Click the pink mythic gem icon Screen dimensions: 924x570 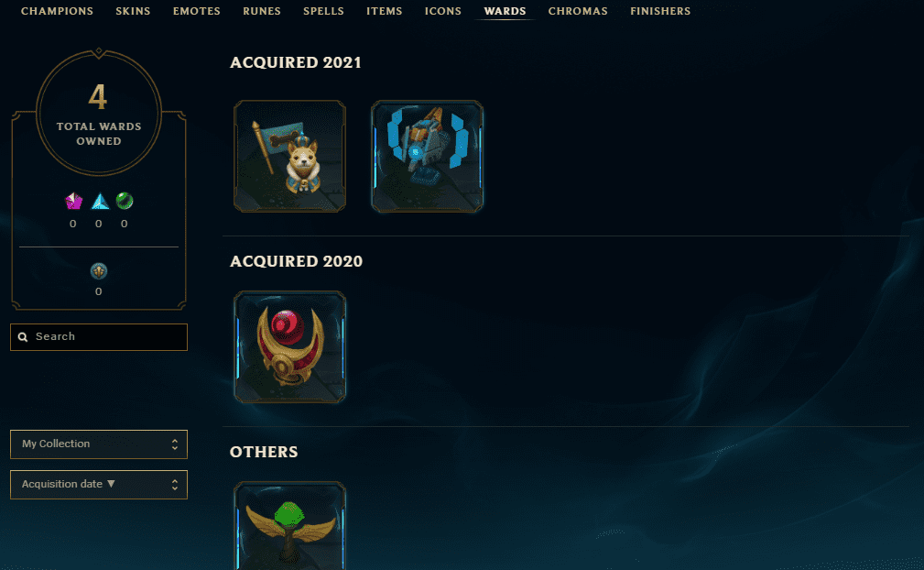pos(73,201)
